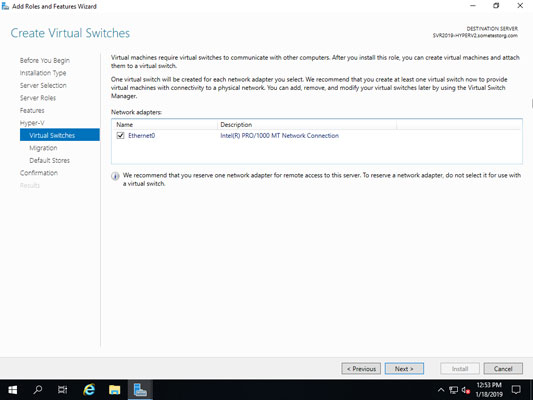Screen dimensions: 533x400
Task: Minimize the wizard window
Action: coord(473,6)
